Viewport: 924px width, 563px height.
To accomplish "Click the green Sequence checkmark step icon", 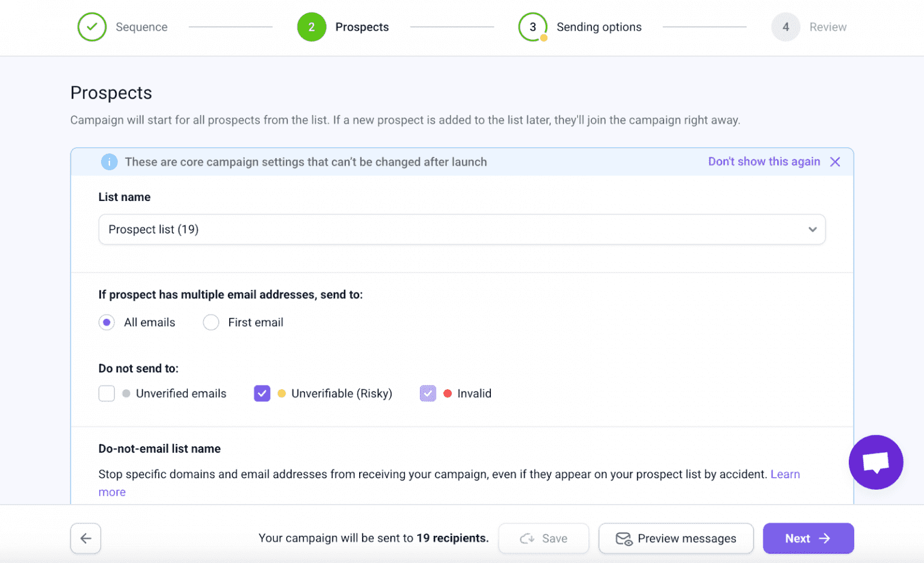I will click(x=92, y=27).
